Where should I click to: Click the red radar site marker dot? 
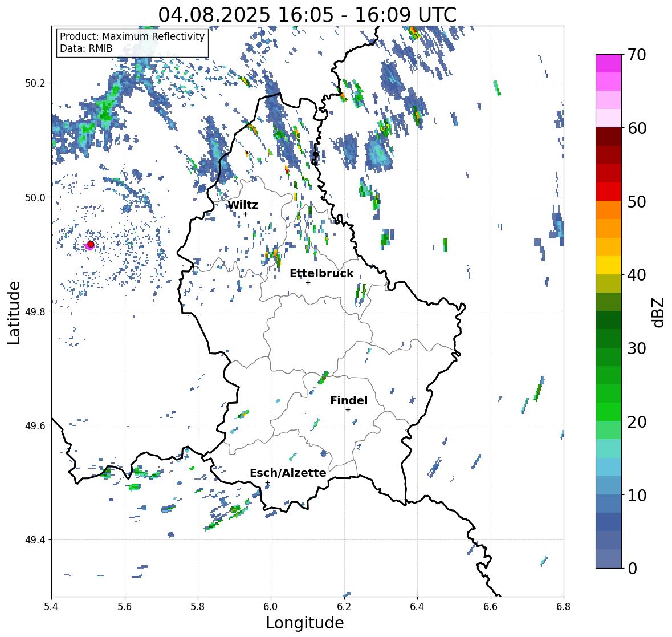coord(91,244)
